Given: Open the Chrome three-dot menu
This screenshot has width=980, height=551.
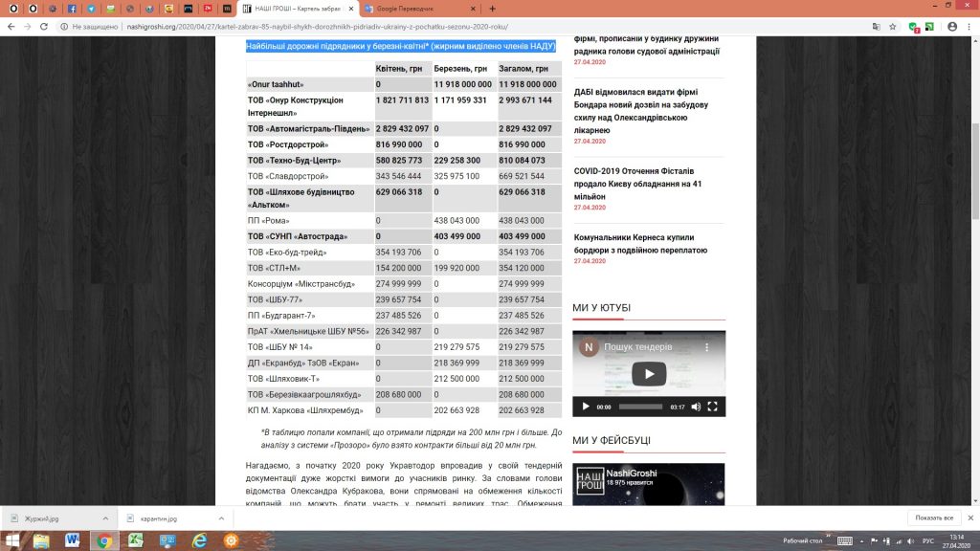Looking at the screenshot, I should 969,27.
